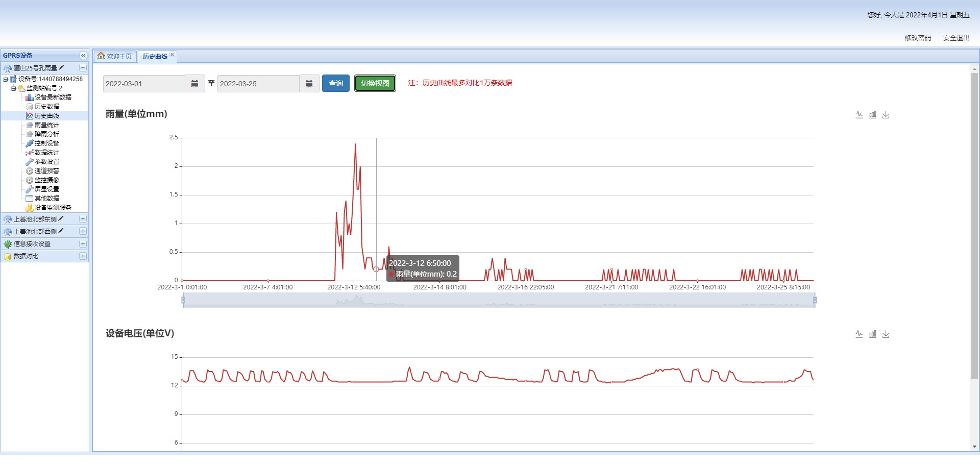980x467 pixels.
Task: Open 监控摄像 clock icon
Action: tap(30, 180)
